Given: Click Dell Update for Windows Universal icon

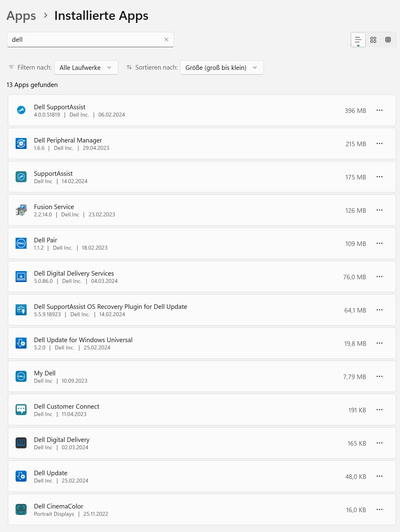Looking at the screenshot, I should coord(21,343).
